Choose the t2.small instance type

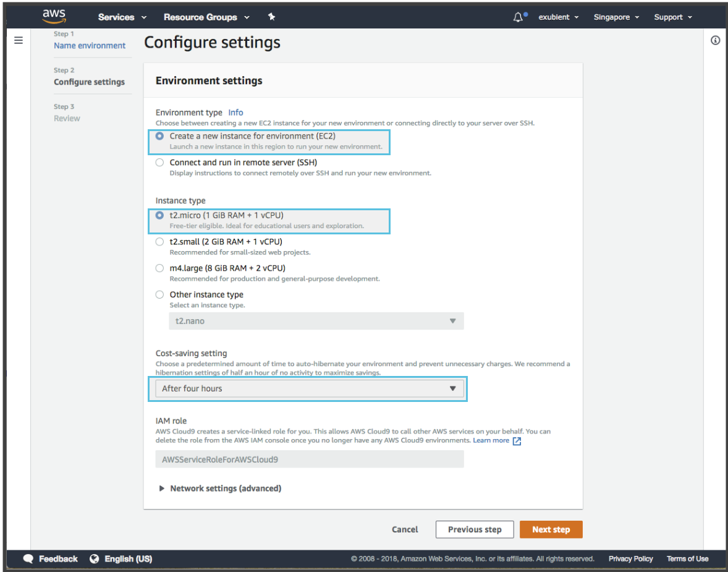pos(159,242)
